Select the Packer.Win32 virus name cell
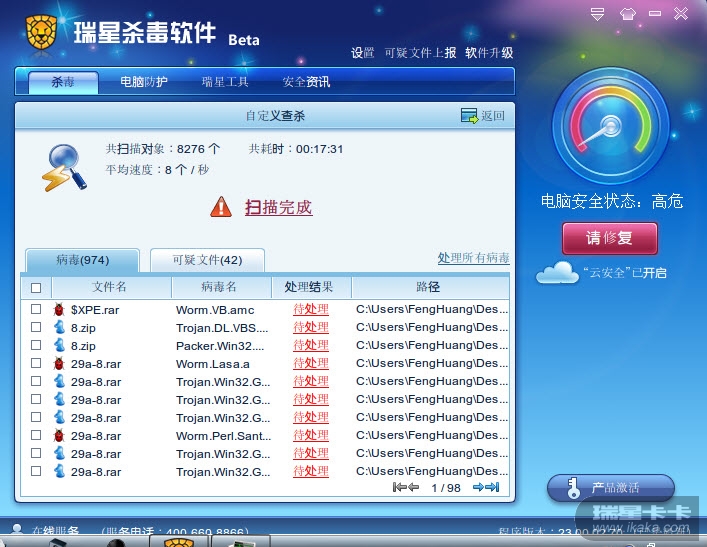The image size is (707, 547). [220, 346]
